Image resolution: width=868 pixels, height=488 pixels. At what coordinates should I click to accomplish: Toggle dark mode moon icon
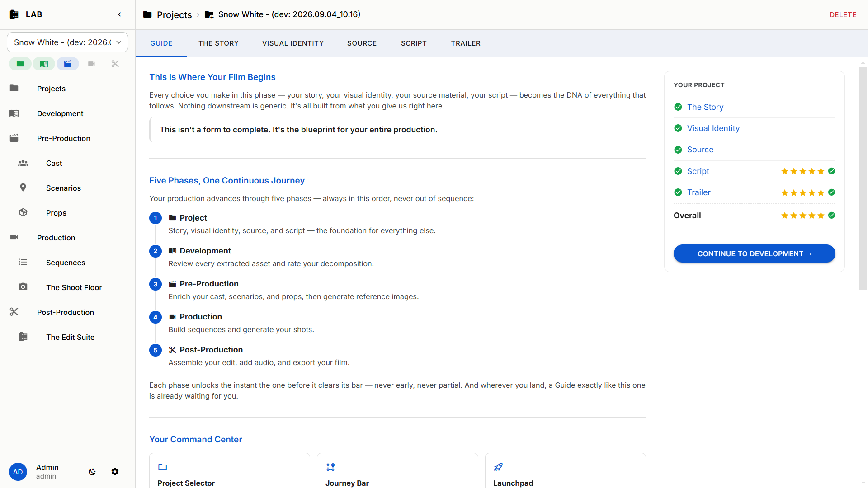click(92, 472)
